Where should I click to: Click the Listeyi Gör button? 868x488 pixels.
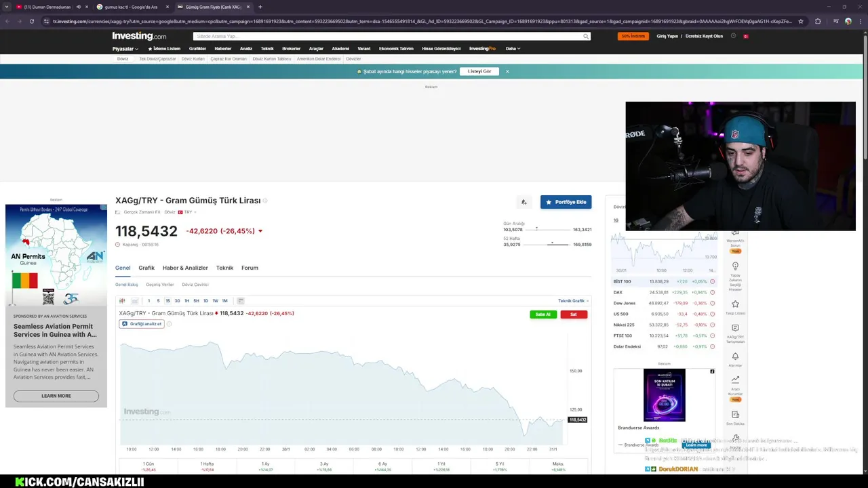tap(479, 71)
